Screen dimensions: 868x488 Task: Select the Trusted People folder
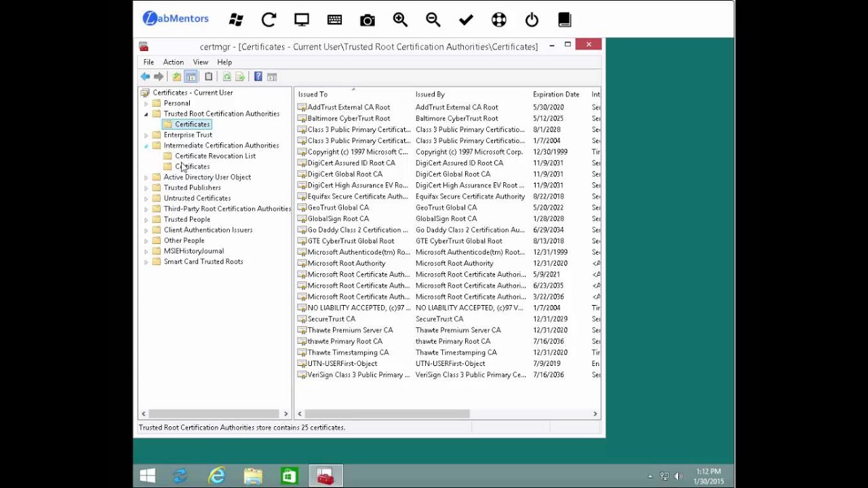186,220
